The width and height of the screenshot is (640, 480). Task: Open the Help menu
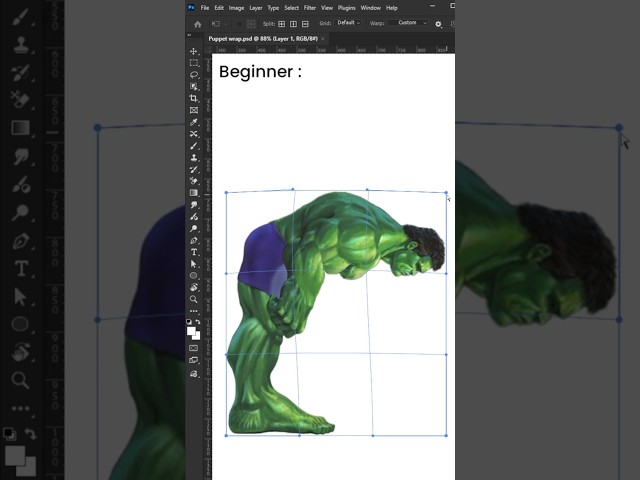(392, 8)
